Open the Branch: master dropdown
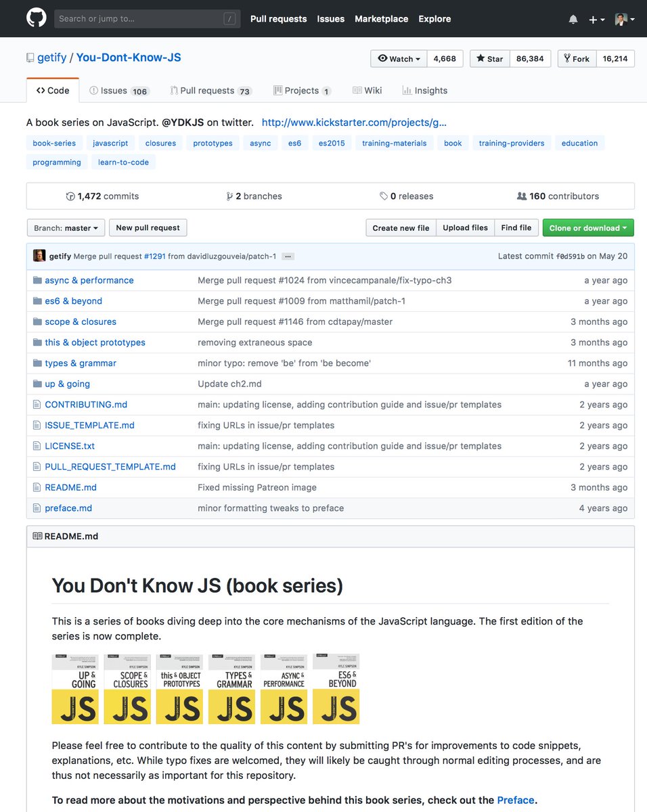Screen dimensions: 647x812 pos(66,228)
